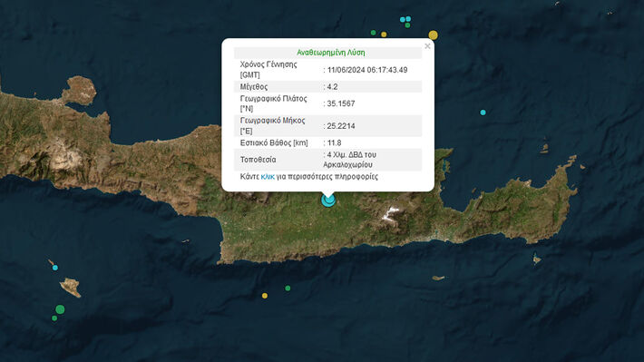Select the large yellow marker beside the popup's top corner
The width and height of the screenshot is (644, 362).
433,34
